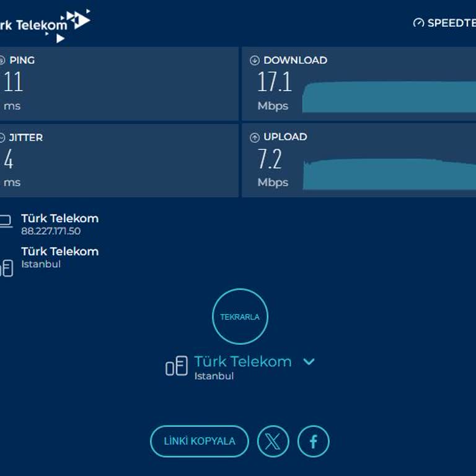The width and height of the screenshot is (476, 476).
Task: Click the TEKRARLA retest button
Action: [x=240, y=316]
